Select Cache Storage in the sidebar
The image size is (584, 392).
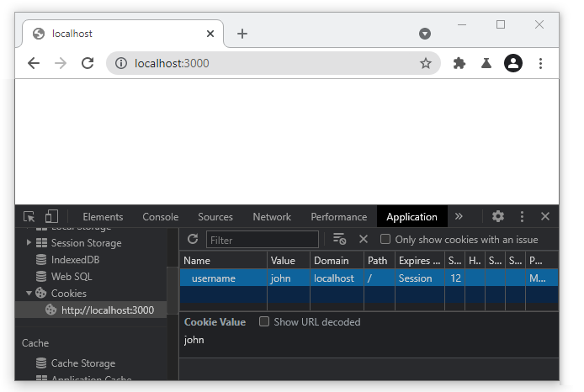pyautogui.click(x=83, y=363)
